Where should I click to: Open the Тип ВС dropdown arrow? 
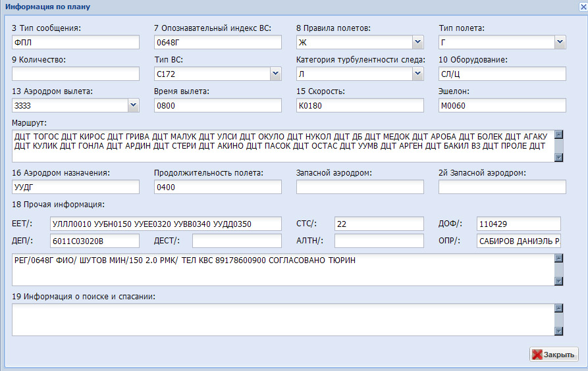pyautogui.click(x=275, y=74)
